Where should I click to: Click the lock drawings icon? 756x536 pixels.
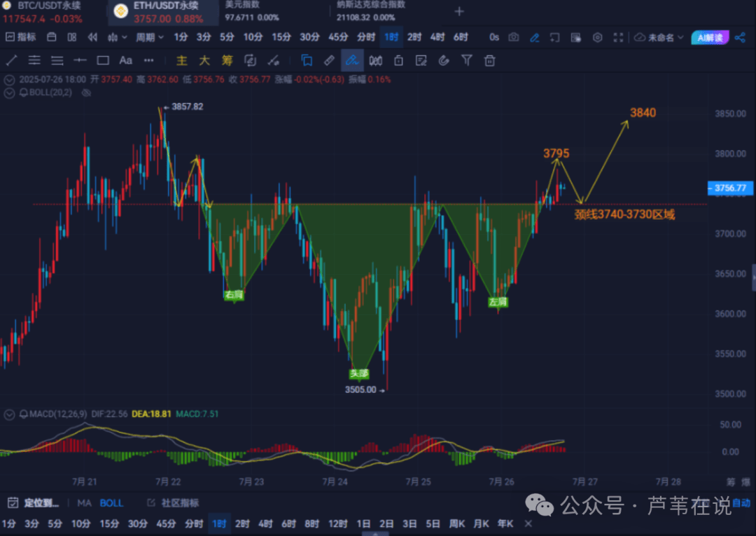click(398, 60)
